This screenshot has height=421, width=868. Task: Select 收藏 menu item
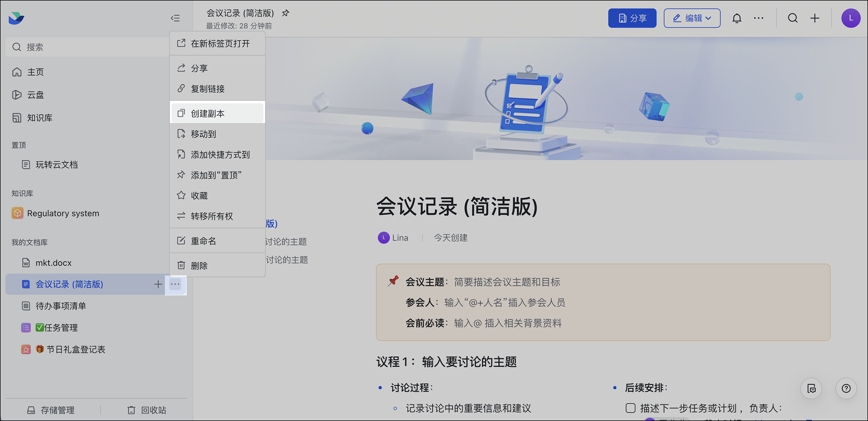pos(217,196)
